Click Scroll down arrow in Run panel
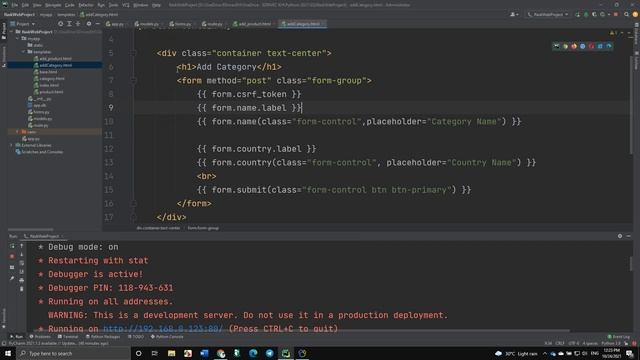The width and height of the screenshot is (640, 360). [22, 255]
